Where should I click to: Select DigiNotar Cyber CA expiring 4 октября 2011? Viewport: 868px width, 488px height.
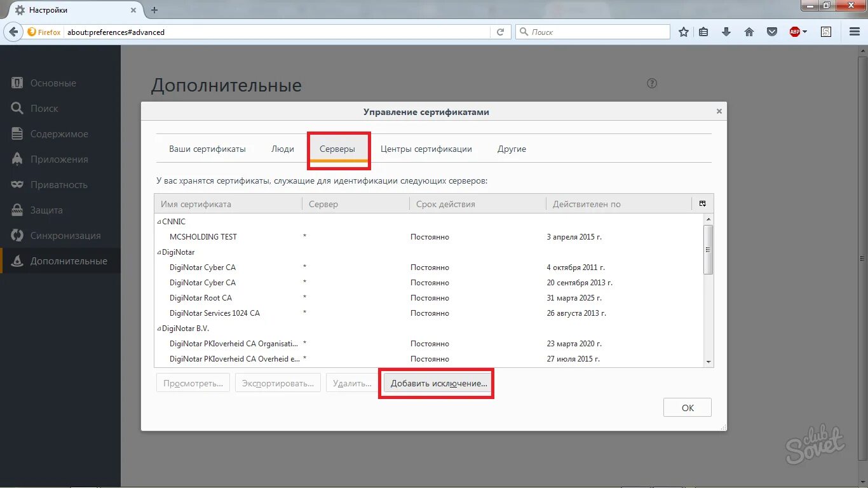point(429,268)
